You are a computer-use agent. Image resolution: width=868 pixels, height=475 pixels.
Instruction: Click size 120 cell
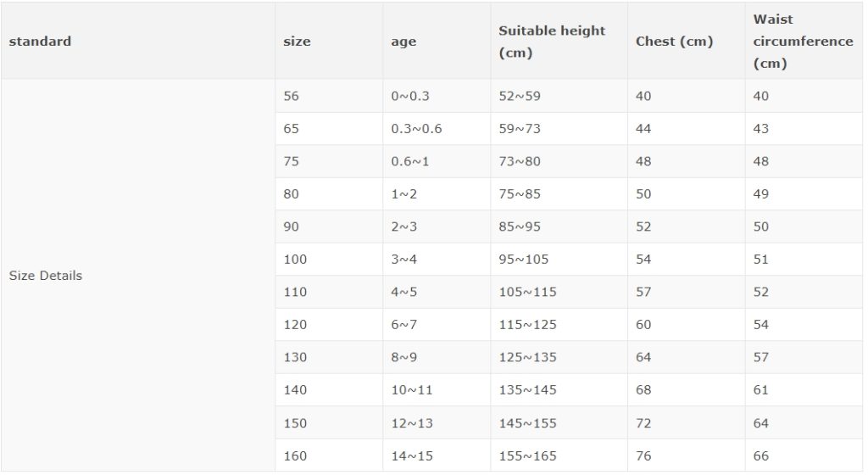point(329,324)
